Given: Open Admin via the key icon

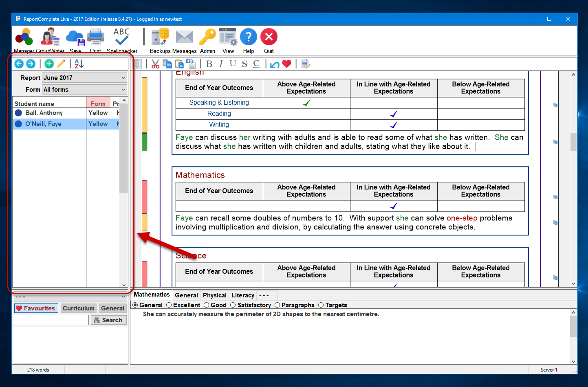Looking at the screenshot, I should 207,37.
